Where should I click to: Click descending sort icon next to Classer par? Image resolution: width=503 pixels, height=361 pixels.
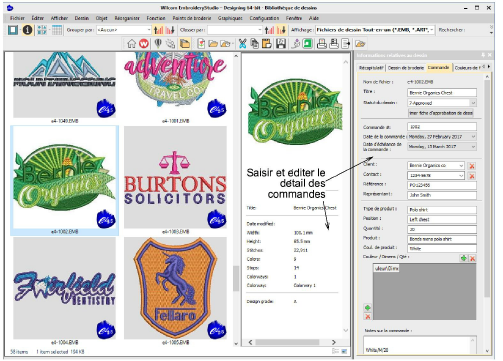tap(281, 30)
